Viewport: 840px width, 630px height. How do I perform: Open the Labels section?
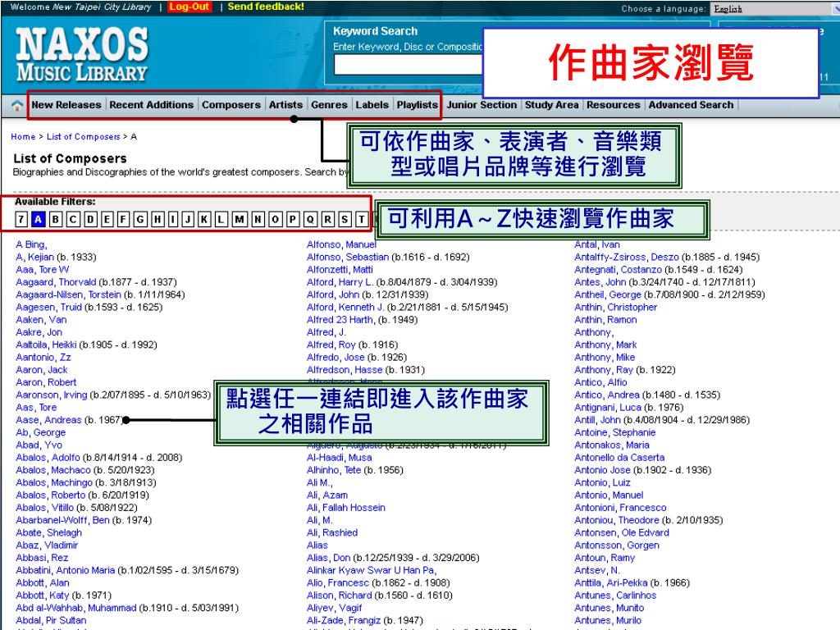click(x=372, y=105)
